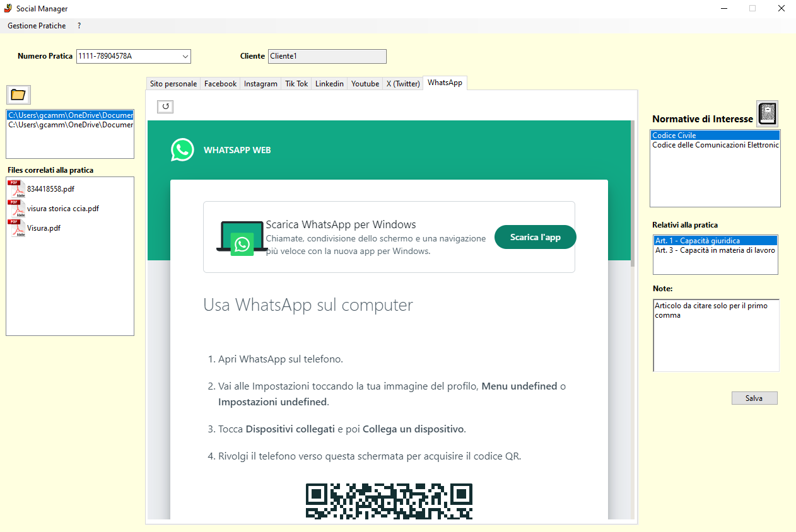796x532 pixels.
Task: Select Codice Civile in normative list
Action: [x=715, y=136]
